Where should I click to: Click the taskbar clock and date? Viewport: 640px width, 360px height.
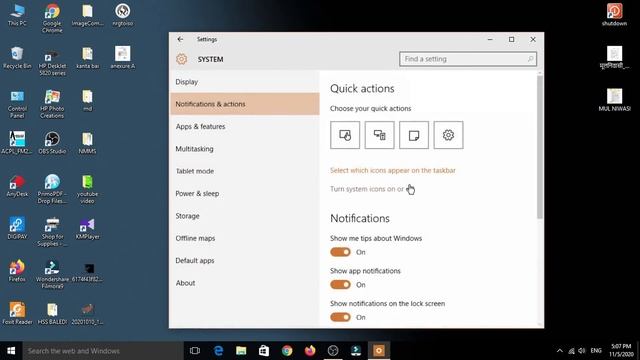(x=621, y=351)
